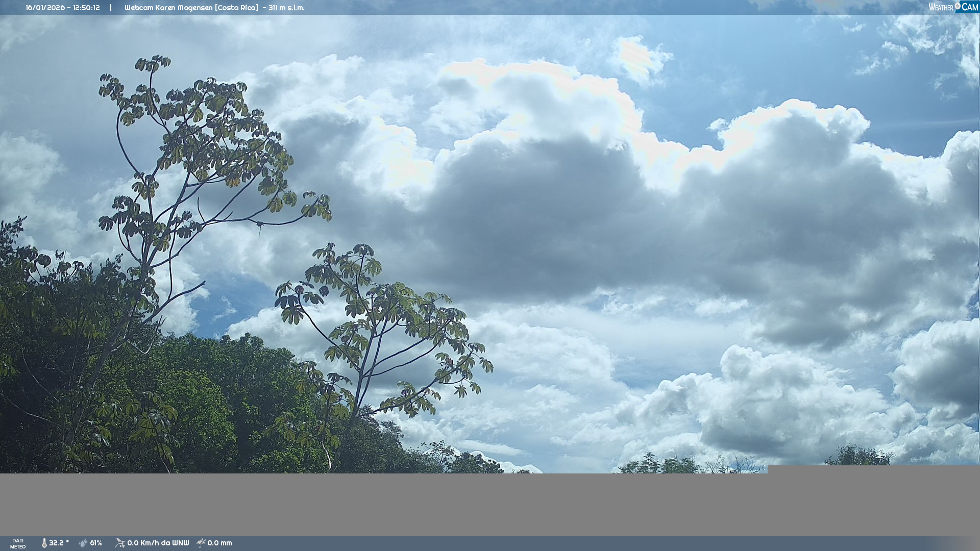Click the humidity water droplets icon
980x551 pixels.
[83, 543]
